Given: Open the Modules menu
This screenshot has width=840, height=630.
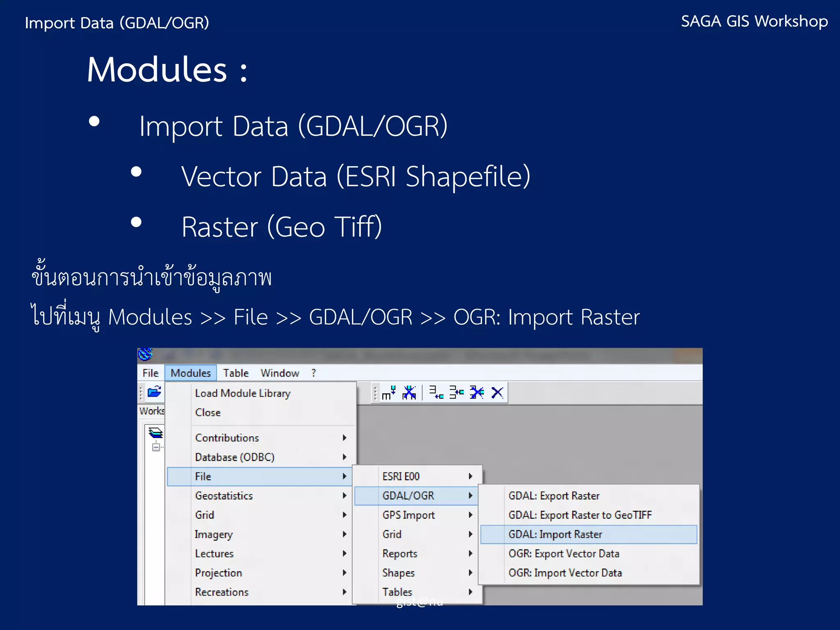Looking at the screenshot, I should click(191, 373).
